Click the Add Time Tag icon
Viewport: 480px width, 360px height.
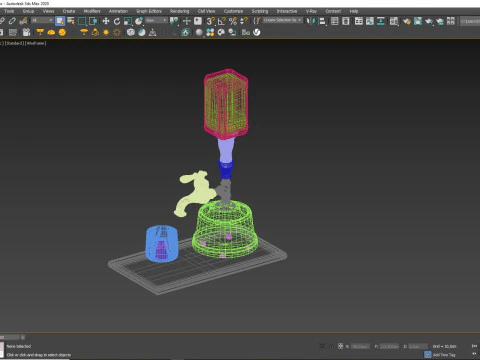(428, 354)
